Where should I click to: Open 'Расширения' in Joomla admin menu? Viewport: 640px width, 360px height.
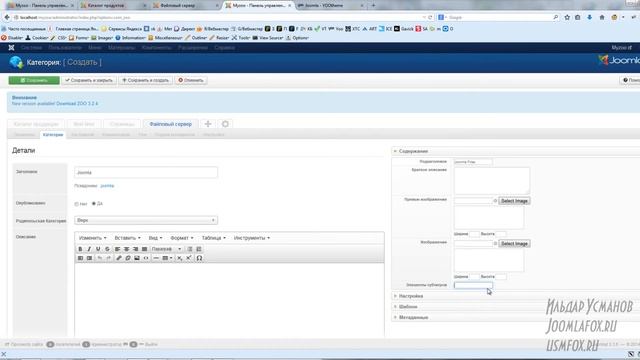[193, 48]
